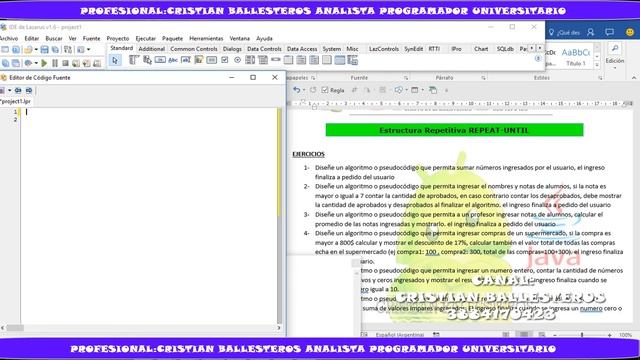640x360 pixels.
Task: Select the pointer arrow in component palette
Action: 115,60
